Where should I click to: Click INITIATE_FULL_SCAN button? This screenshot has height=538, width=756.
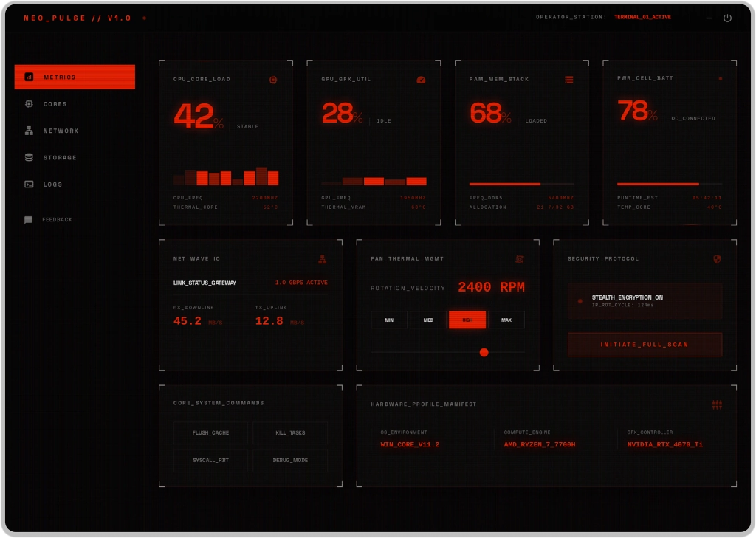click(x=645, y=345)
